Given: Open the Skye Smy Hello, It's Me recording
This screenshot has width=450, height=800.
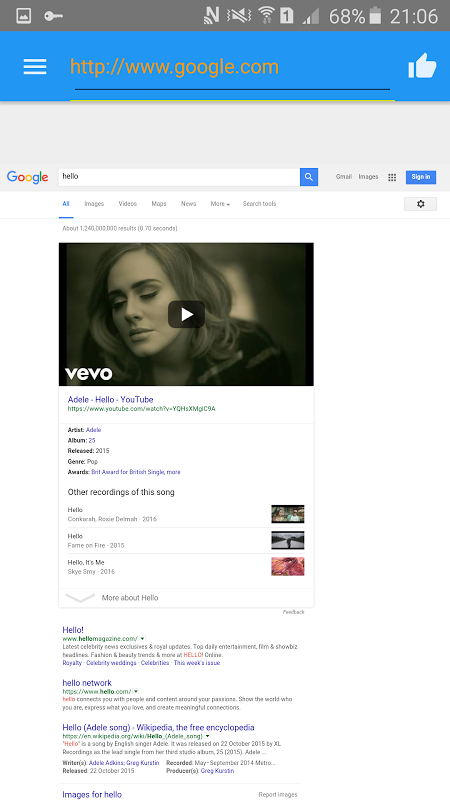Looking at the screenshot, I should click(91, 567).
